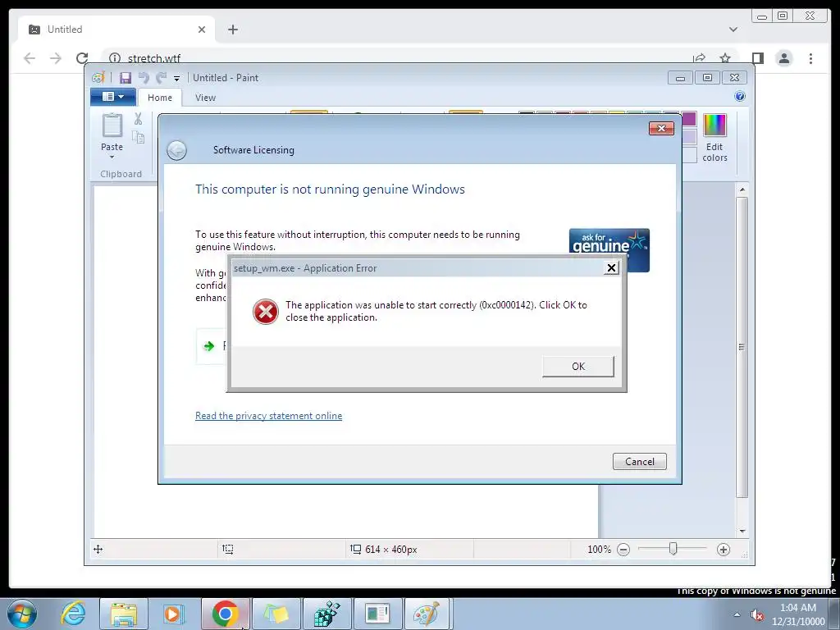This screenshot has height=630, width=840.
Task: Toggle the browser side panel icon
Action: pos(757,58)
